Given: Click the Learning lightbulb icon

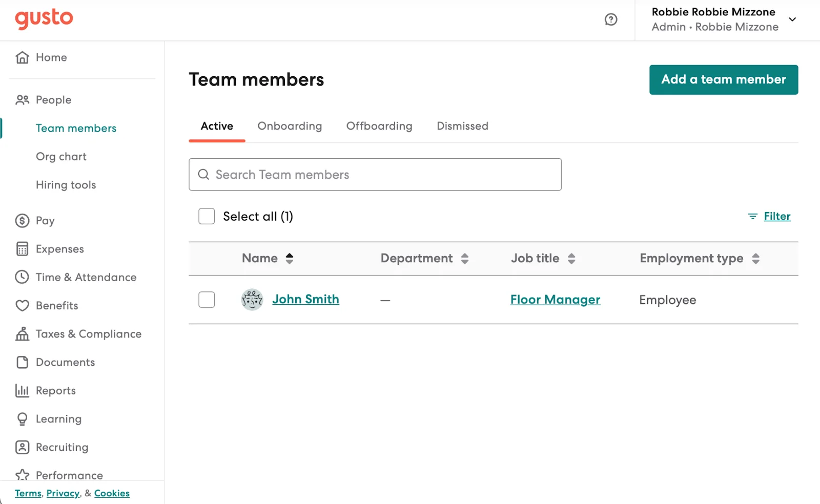Looking at the screenshot, I should 22,419.
